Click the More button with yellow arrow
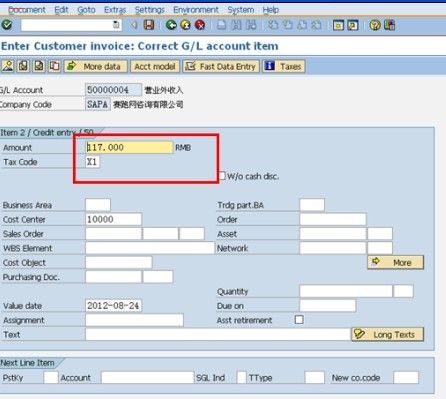Screen dimensions: 446x399 pos(396,262)
